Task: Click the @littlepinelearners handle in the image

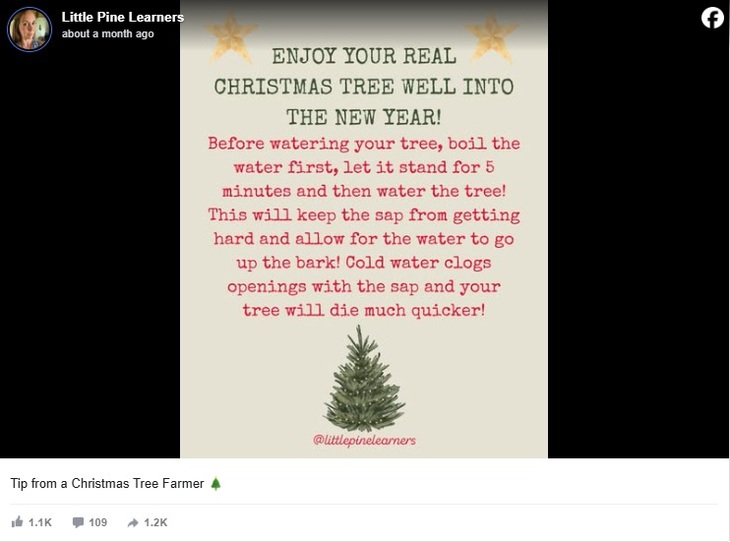Action: pos(364,440)
